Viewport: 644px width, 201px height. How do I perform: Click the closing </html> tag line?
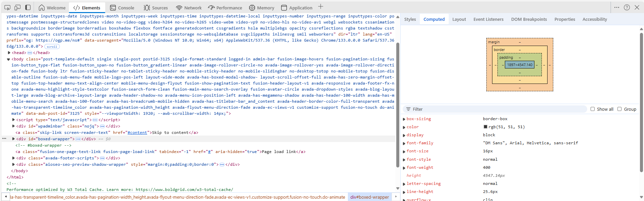[15, 177]
